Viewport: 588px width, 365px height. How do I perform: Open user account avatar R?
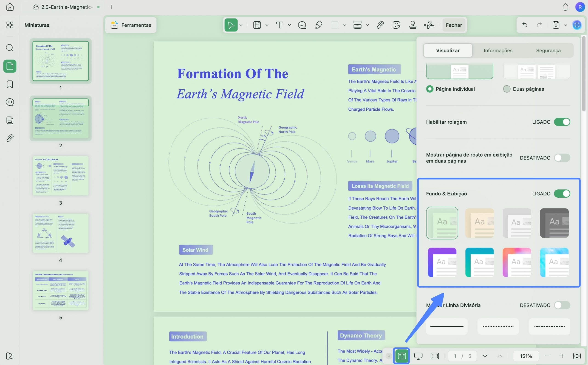tap(580, 7)
